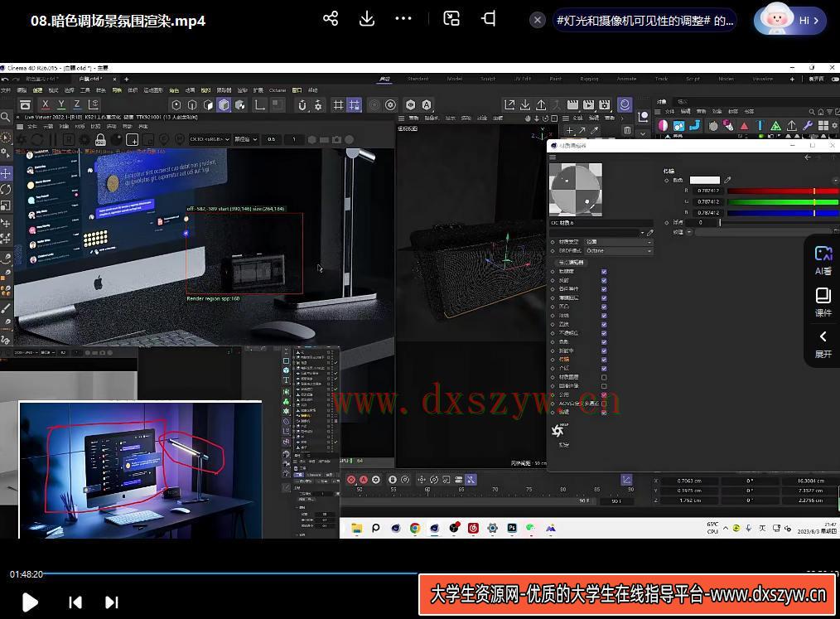Click the search magnifier in left toolbar
840x619 pixels.
coord(5,117)
